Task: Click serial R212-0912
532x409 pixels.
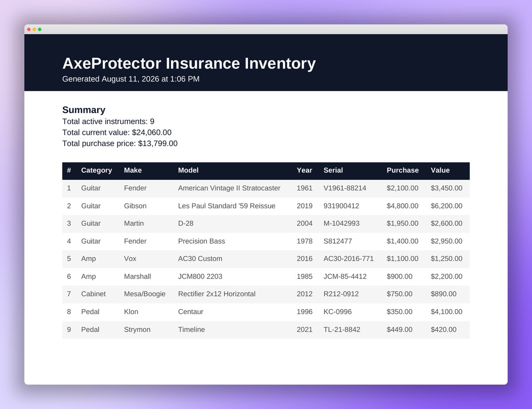Action: pyautogui.click(x=341, y=294)
